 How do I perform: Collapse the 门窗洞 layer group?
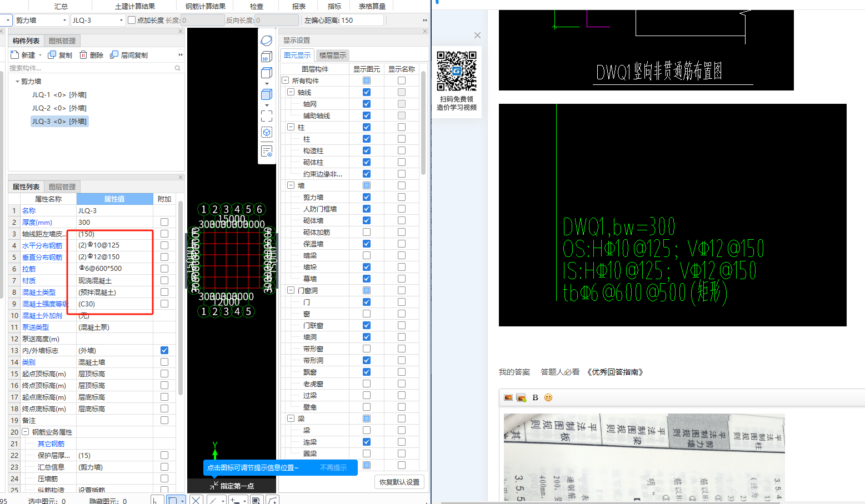(291, 290)
